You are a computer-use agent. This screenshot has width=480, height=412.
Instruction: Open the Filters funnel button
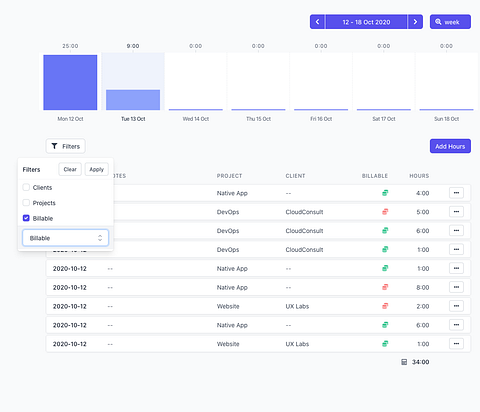coord(66,146)
